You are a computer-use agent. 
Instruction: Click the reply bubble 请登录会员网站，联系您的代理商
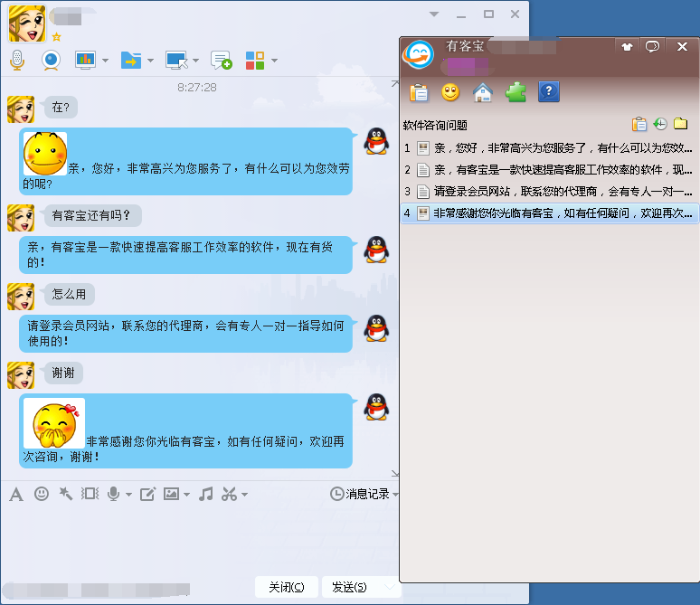coord(185,334)
